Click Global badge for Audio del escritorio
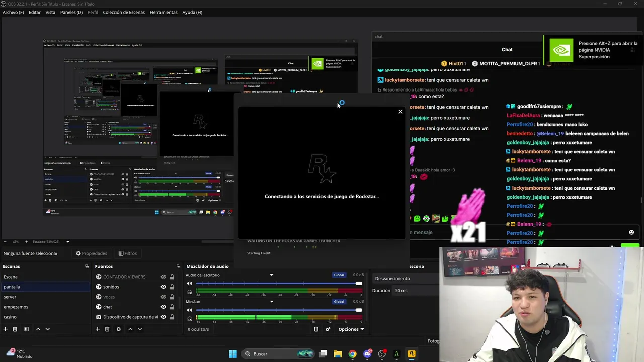This screenshot has width=644, height=362. [x=339, y=275]
